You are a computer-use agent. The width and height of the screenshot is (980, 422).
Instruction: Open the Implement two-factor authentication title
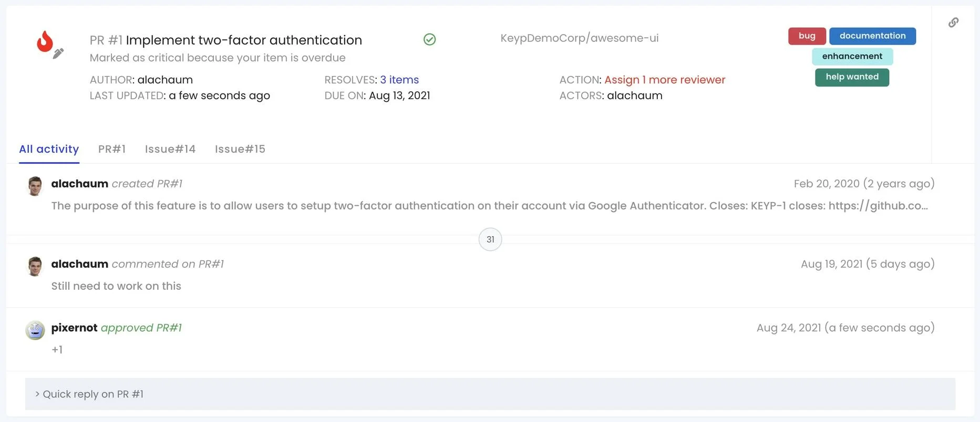tap(244, 40)
